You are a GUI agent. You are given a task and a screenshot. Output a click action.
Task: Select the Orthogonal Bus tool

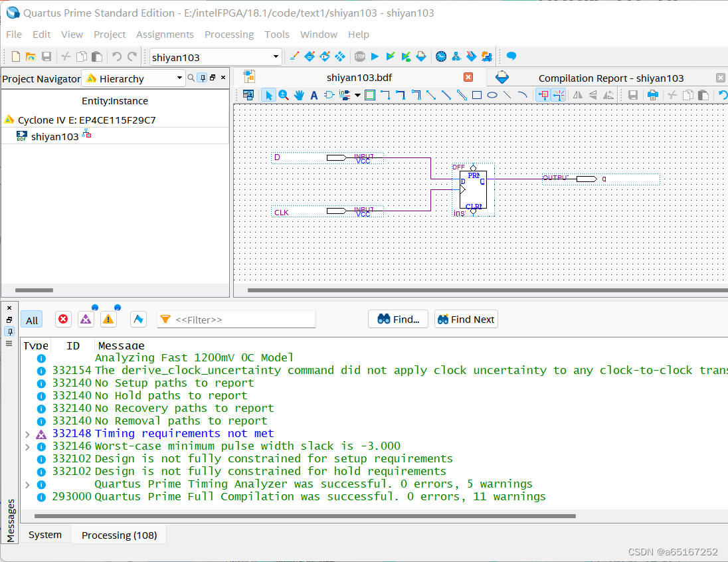point(401,95)
